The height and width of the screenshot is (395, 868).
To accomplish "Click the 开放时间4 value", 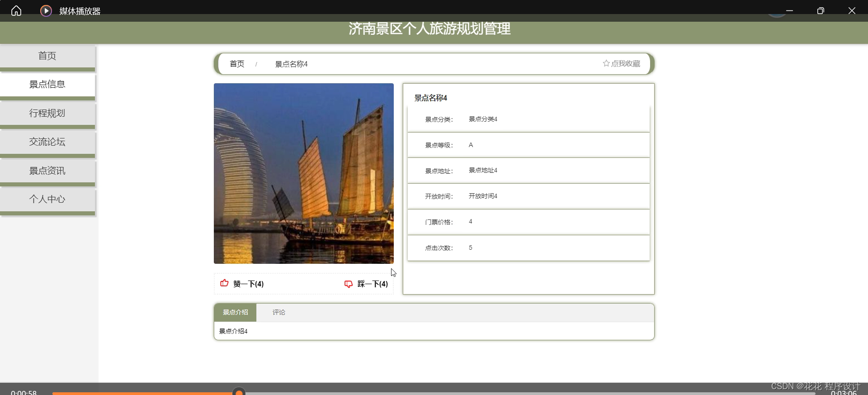I will (x=483, y=196).
